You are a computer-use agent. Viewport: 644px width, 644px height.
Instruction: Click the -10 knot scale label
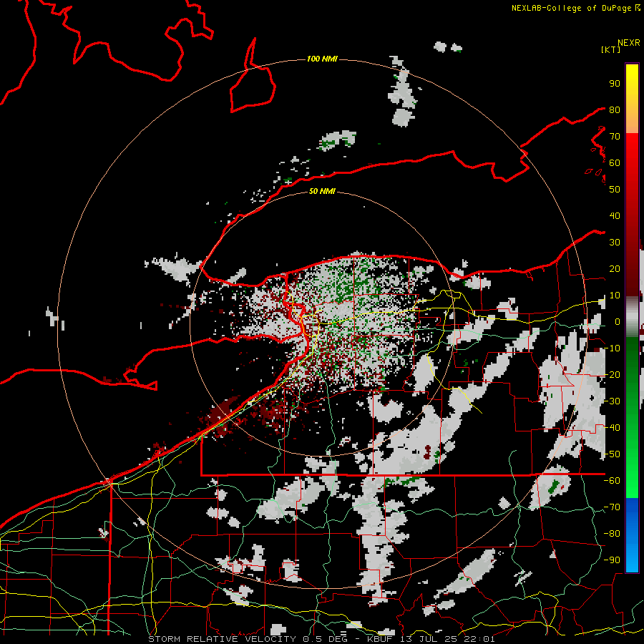point(612,348)
